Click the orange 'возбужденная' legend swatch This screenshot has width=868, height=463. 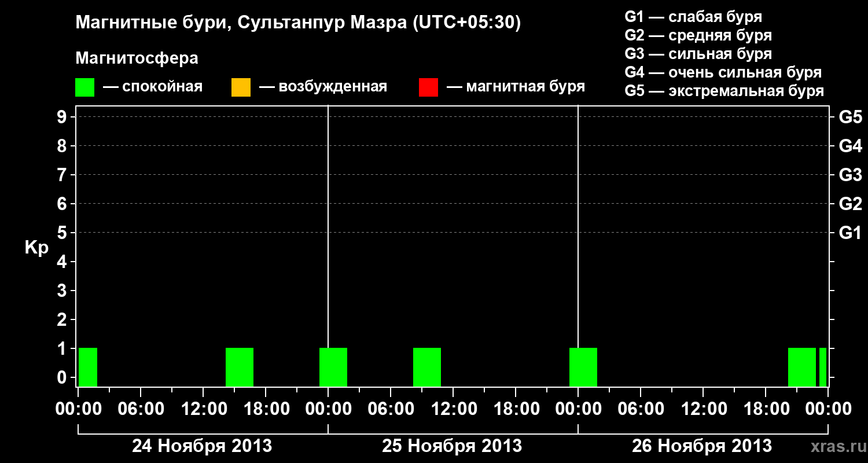(241, 87)
